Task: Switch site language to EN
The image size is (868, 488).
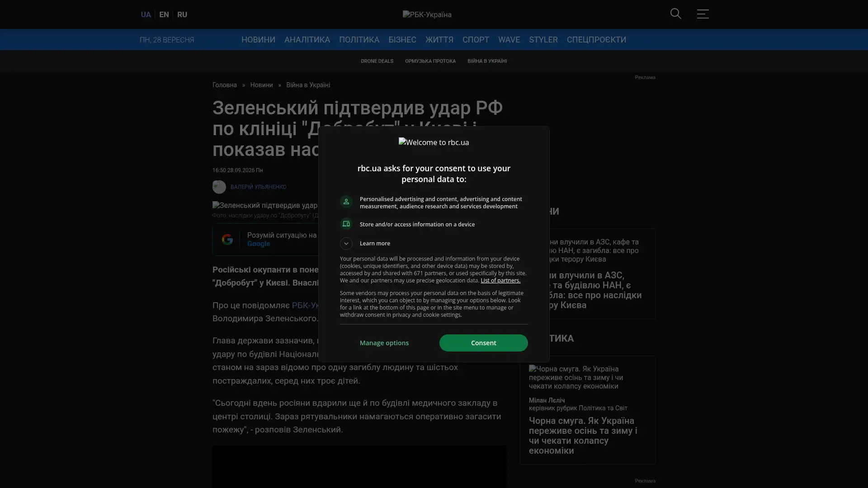Action: pos(164,14)
